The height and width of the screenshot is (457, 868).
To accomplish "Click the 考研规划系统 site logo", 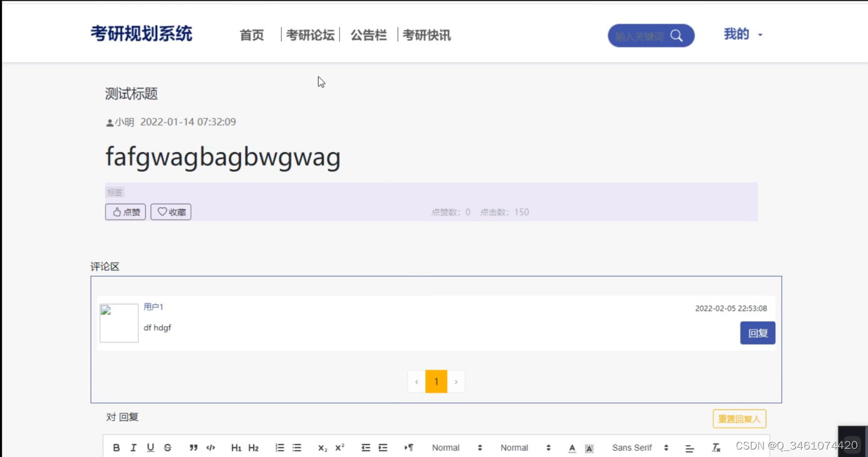I will pyautogui.click(x=142, y=33).
